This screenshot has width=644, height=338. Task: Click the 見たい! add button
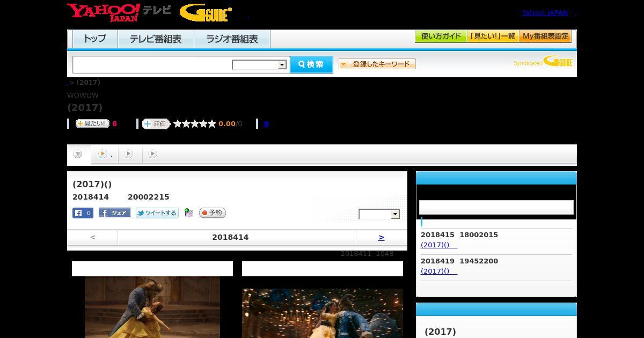coord(92,123)
